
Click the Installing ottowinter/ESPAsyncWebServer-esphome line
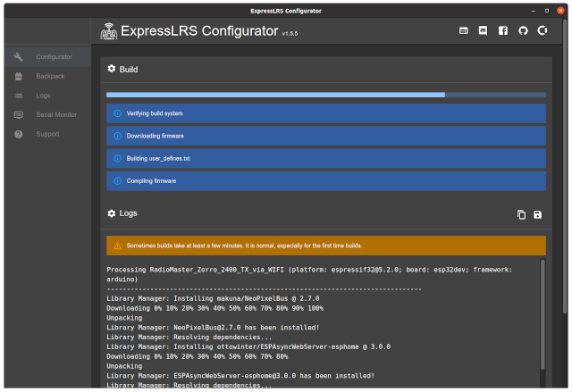point(248,346)
